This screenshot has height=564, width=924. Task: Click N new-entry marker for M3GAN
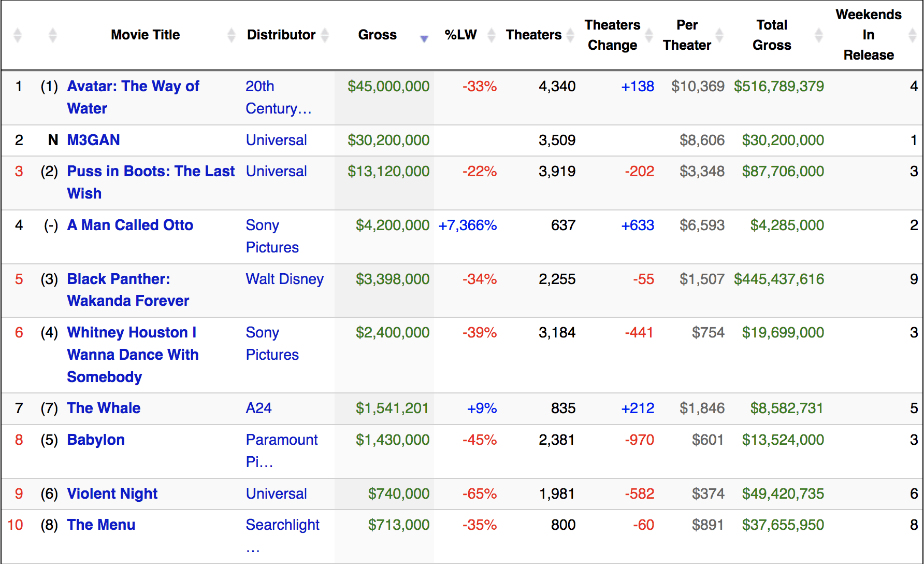[x=53, y=140]
